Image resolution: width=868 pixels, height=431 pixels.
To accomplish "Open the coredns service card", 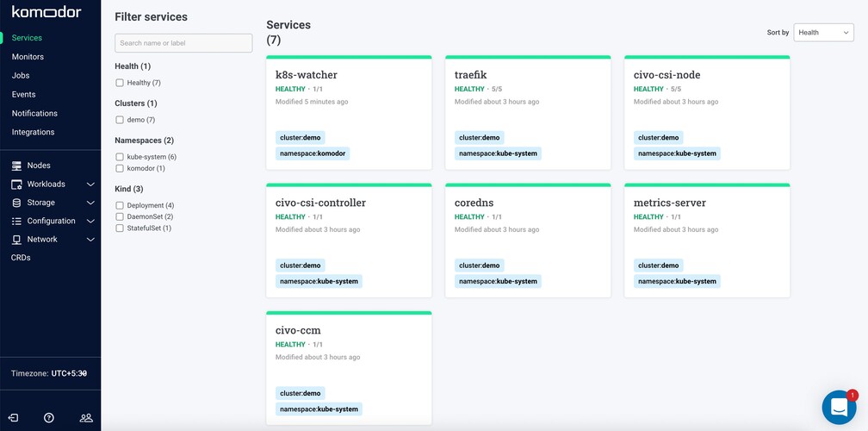I will pos(528,240).
